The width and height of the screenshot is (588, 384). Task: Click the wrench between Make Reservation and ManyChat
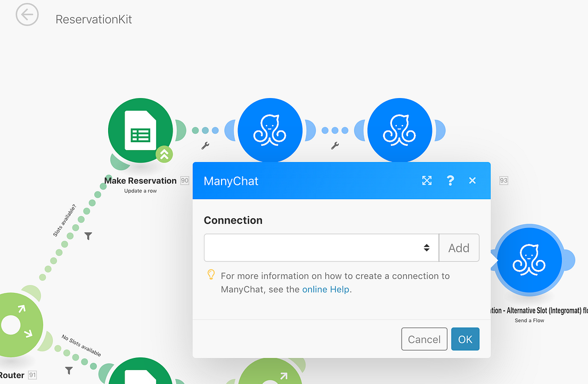205,145
